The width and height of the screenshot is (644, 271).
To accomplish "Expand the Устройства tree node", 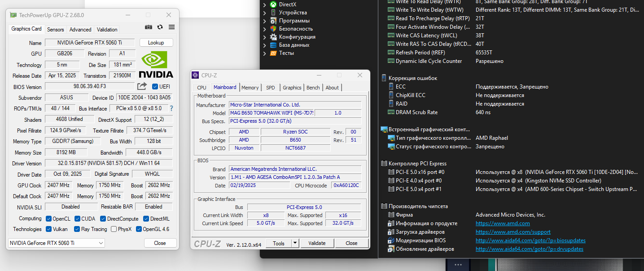I will coord(265,13).
